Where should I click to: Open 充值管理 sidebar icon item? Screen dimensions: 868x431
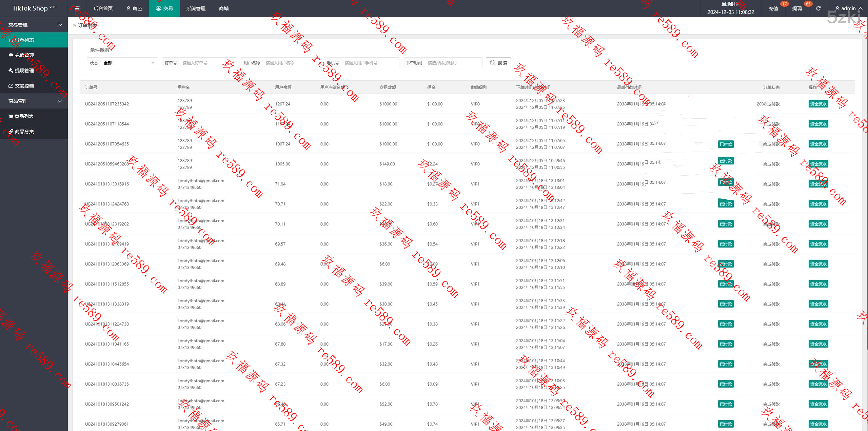tap(24, 55)
